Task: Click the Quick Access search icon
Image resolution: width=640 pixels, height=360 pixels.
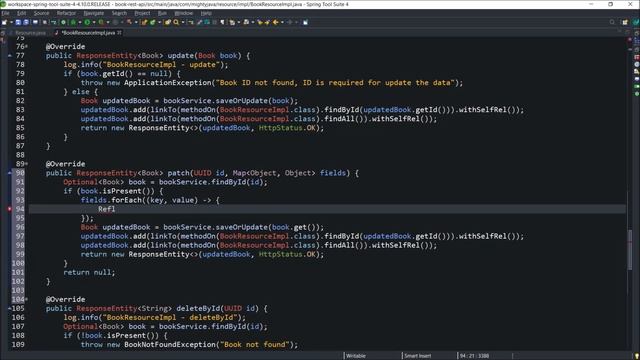Action: click(612, 22)
